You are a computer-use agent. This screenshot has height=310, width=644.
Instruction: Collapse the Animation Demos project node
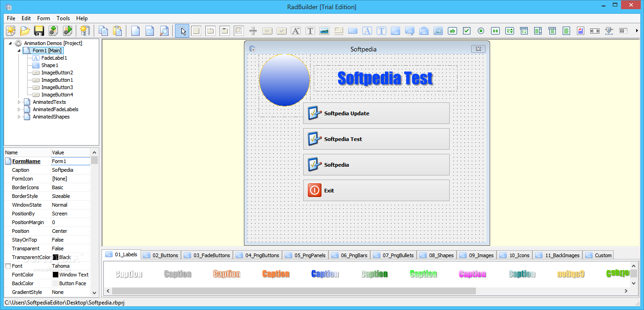point(10,43)
